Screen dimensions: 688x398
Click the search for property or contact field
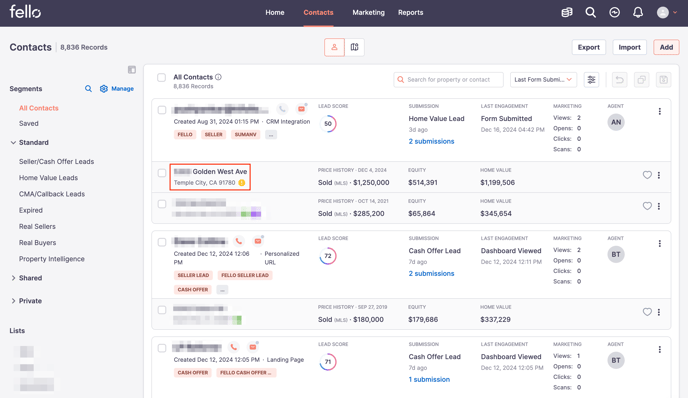(448, 79)
